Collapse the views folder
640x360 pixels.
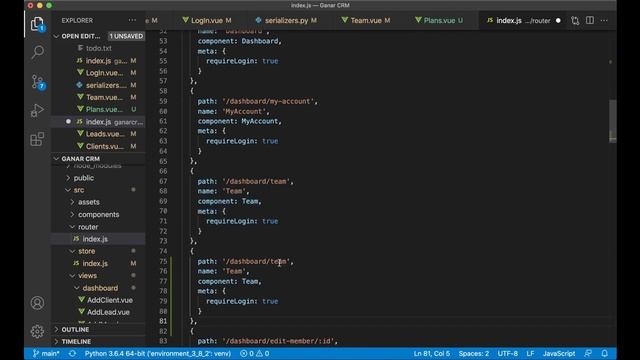pyautogui.click(x=87, y=276)
